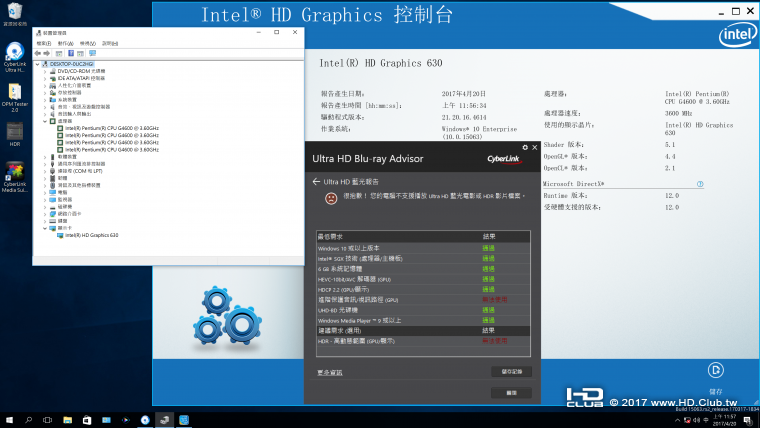Open the HDR desktop shortcut
This screenshot has width=760, height=428.
(15, 134)
